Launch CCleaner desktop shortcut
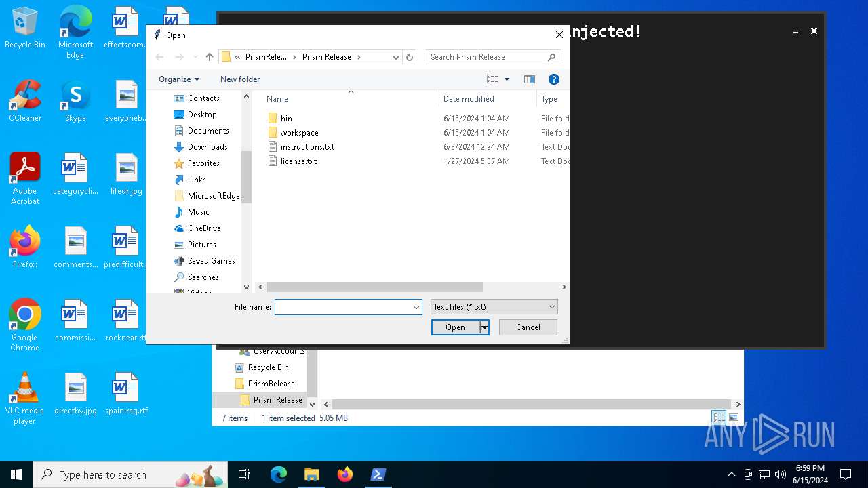Screen dimensions: 868x488 click(25, 101)
